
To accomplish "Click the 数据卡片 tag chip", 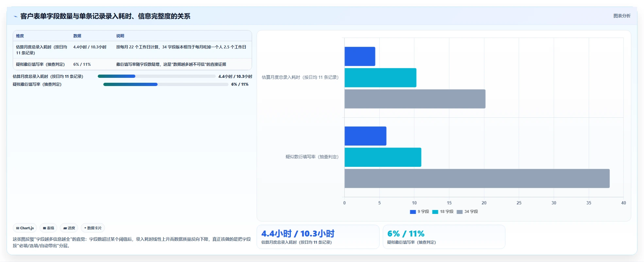I will pos(93,228).
